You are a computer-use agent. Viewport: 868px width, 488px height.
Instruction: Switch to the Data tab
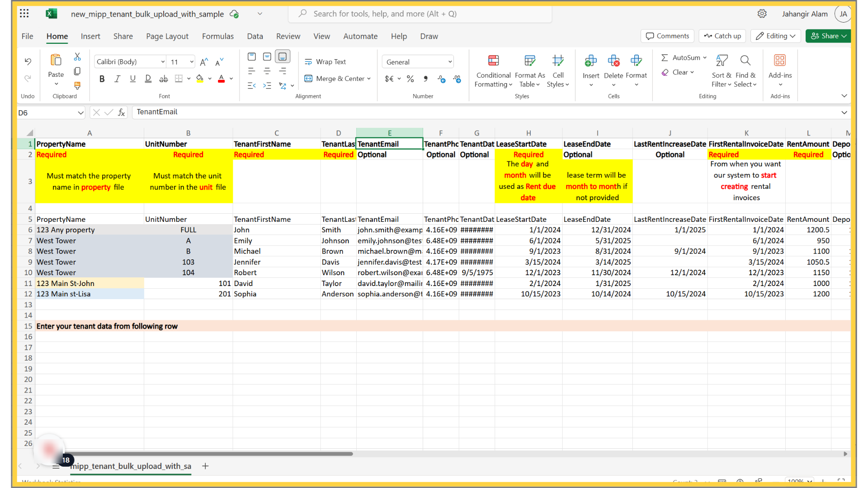pyautogui.click(x=255, y=36)
